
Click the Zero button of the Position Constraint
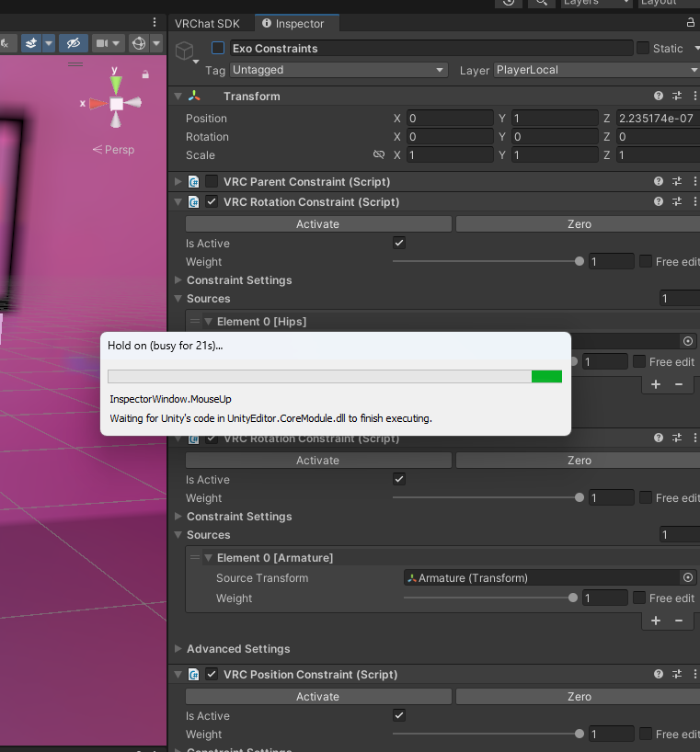click(579, 697)
